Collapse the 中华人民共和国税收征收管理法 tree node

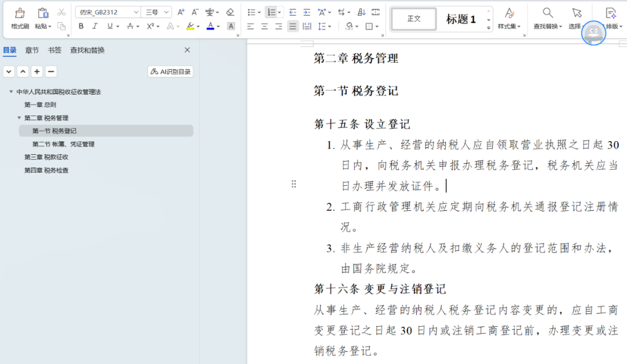point(11,92)
